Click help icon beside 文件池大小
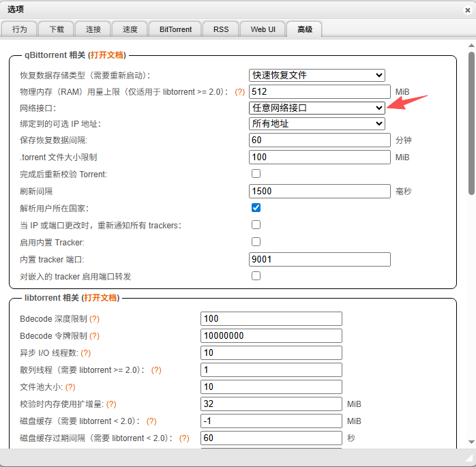The image size is (476, 467). point(70,387)
